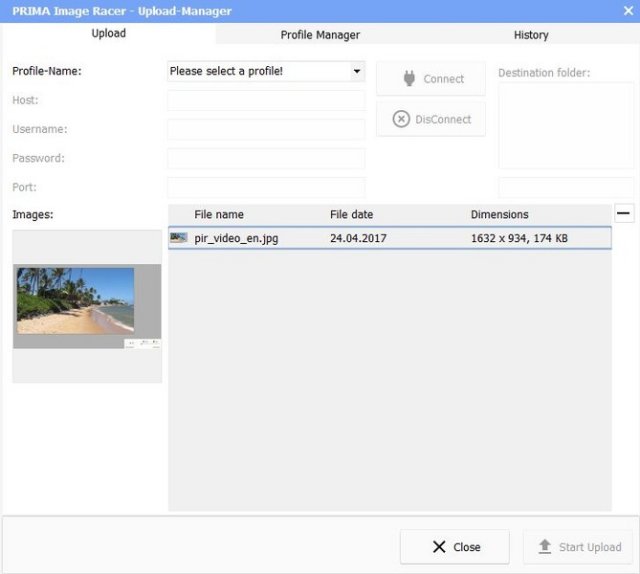Click the Destination folder list box
Image resolution: width=640 pixels, height=574 pixels.
coord(566,125)
